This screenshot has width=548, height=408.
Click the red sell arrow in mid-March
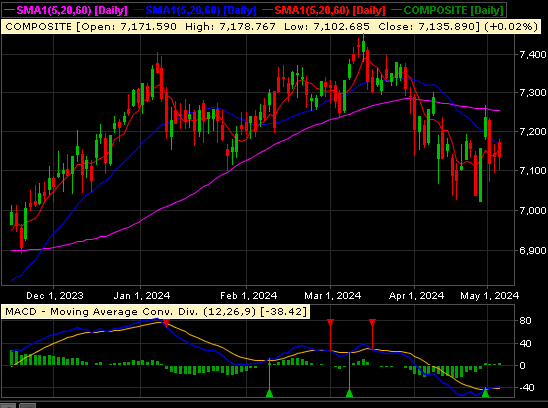tap(373, 323)
